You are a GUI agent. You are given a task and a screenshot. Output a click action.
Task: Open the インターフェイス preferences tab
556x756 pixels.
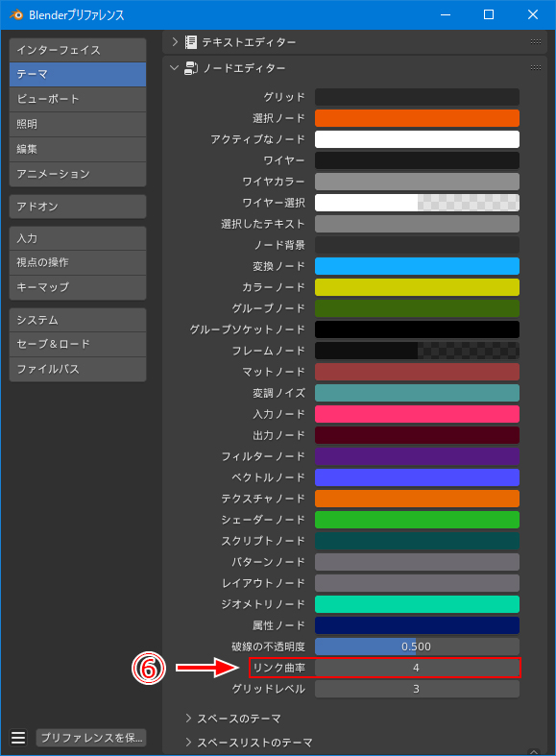[x=78, y=50]
